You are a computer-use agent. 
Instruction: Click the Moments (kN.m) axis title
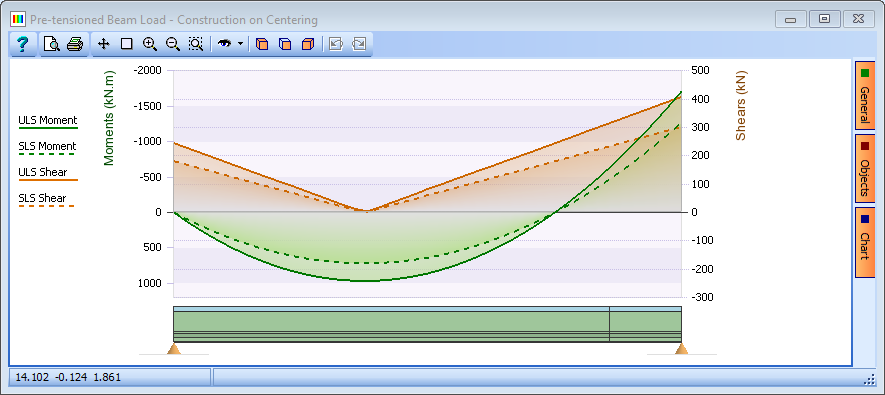coord(109,118)
